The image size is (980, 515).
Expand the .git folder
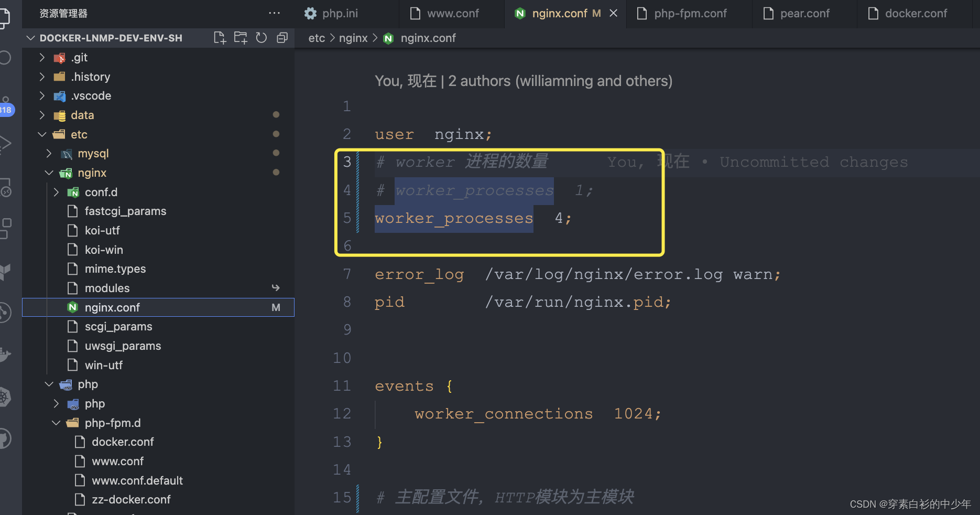(42, 58)
